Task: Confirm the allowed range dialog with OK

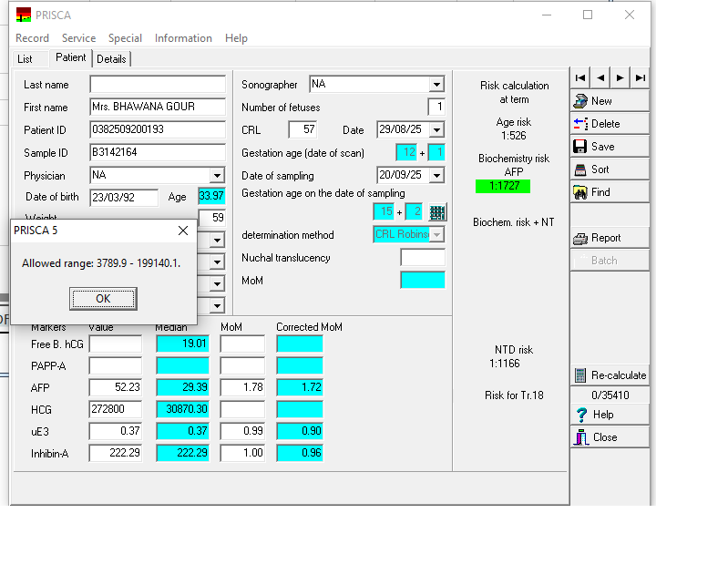Action: pyautogui.click(x=103, y=299)
